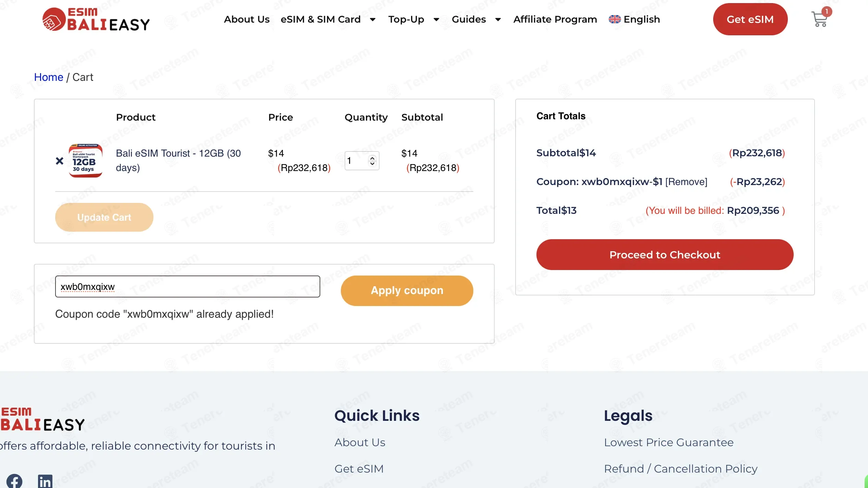Click the 'Quick Links' footer heading

pyautogui.click(x=377, y=416)
